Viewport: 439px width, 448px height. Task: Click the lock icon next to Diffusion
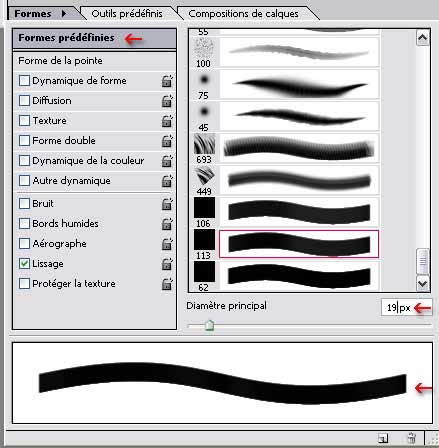click(x=167, y=101)
